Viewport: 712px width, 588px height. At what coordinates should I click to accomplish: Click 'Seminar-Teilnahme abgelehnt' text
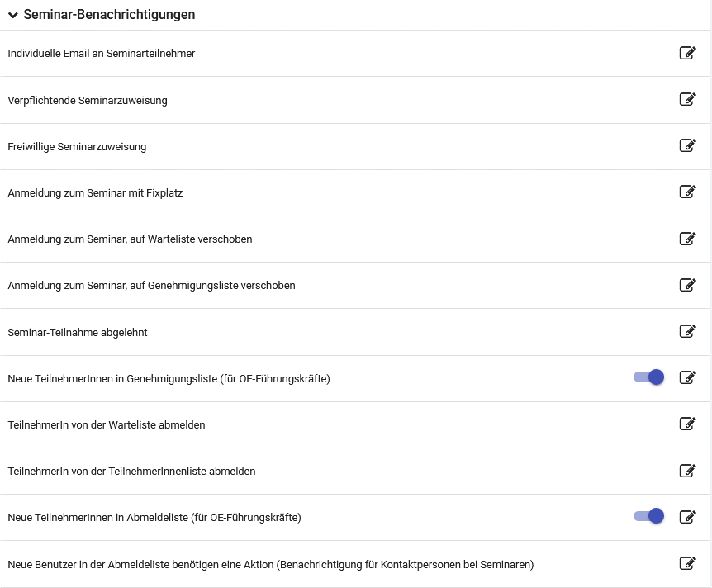pos(78,332)
